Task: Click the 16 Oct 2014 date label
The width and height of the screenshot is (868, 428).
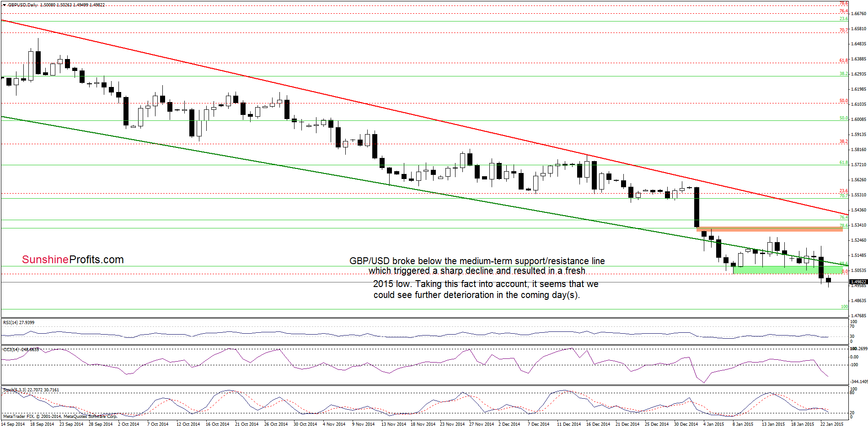Action: pyautogui.click(x=217, y=424)
